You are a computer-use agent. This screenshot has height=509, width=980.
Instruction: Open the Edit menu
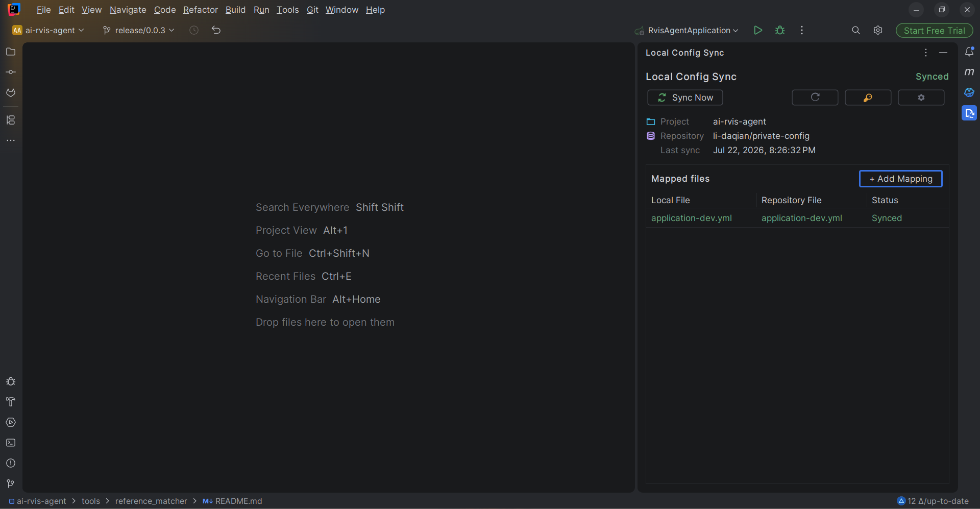click(x=66, y=10)
